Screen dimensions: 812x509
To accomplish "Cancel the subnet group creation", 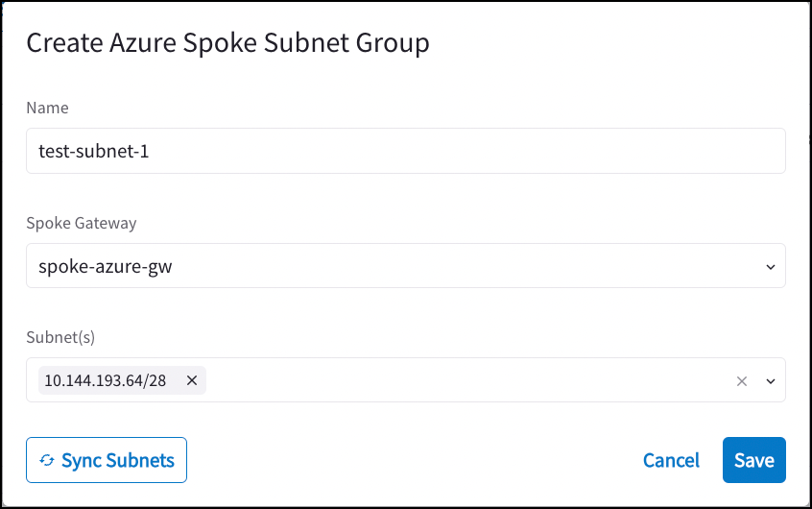I will pyautogui.click(x=671, y=460).
